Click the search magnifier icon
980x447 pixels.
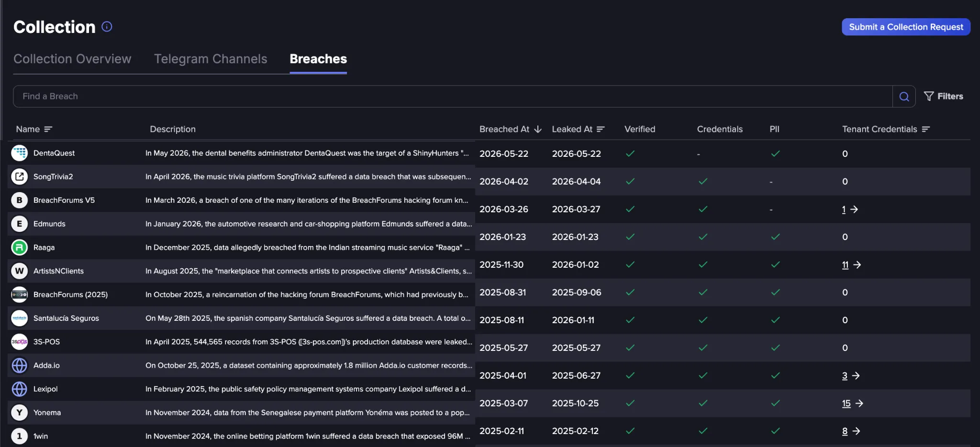(x=904, y=97)
